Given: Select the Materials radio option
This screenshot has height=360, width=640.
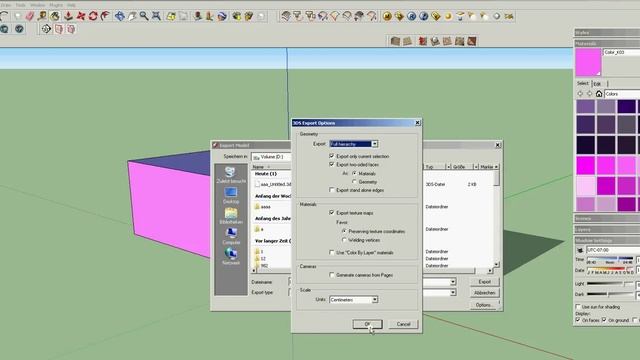Looking at the screenshot, I should click(354, 173).
